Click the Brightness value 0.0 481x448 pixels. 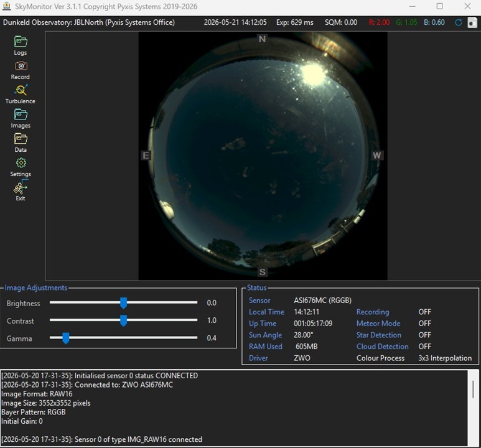pos(212,303)
